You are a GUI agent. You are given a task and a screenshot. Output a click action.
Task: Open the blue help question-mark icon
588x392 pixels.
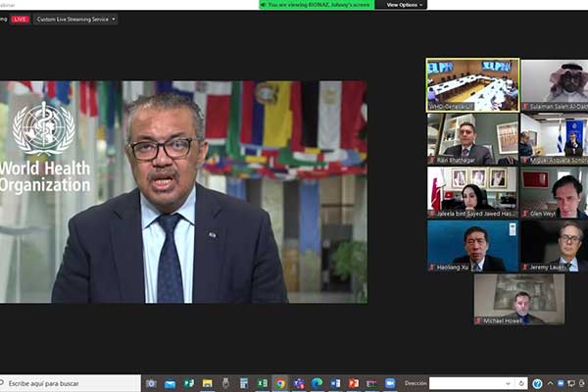pyautogui.click(x=537, y=383)
